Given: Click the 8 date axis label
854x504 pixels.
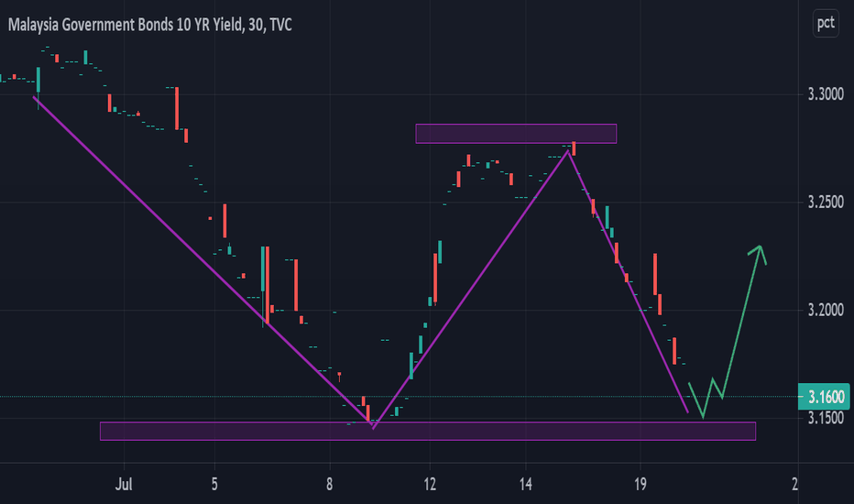Looking at the screenshot, I should click(x=330, y=484).
